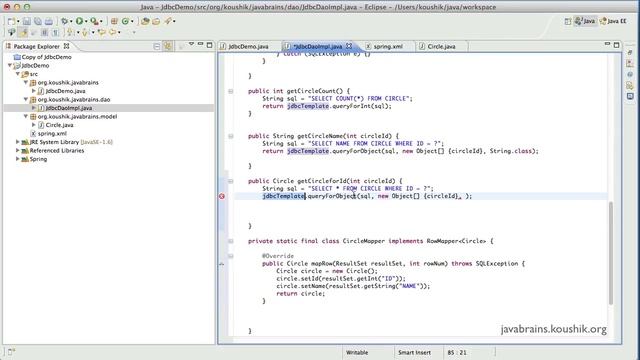This screenshot has width=640, height=360.
Task: Click the New file wizard icon
Action: 11,21
